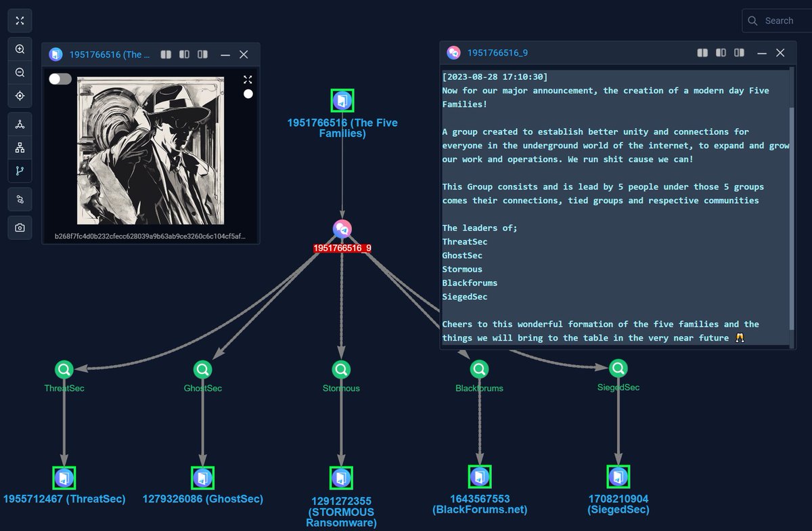Click the 1279326086 (GhostSec) label
Image resolution: width=812 pixels, height=531 pixels.
click(202, 499)
